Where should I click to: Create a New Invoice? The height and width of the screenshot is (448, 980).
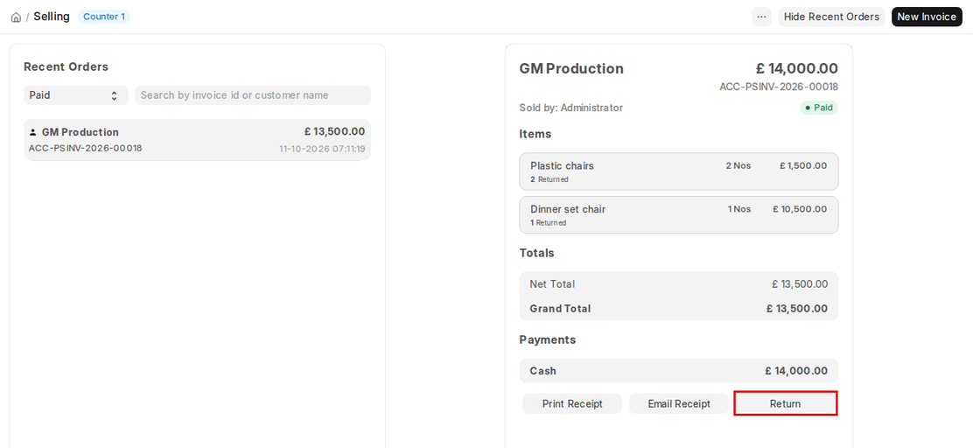(x=927, y=17)
